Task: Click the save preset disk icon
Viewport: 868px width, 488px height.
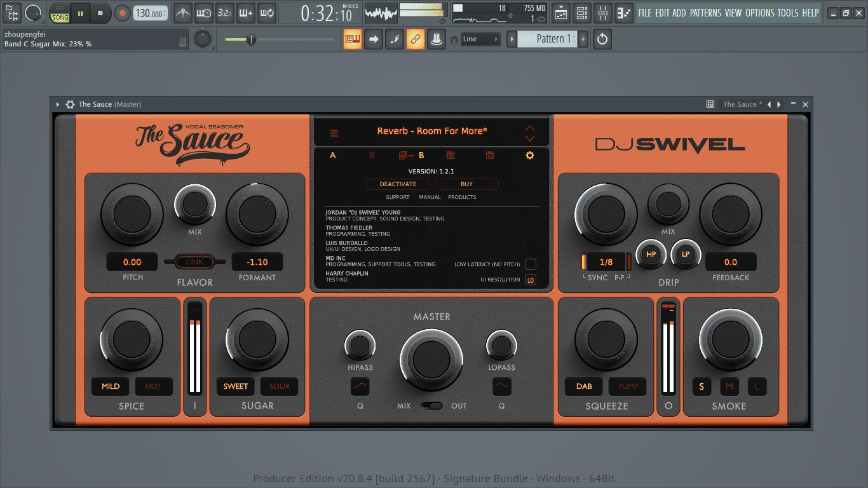Action: (x=451, y=155)
